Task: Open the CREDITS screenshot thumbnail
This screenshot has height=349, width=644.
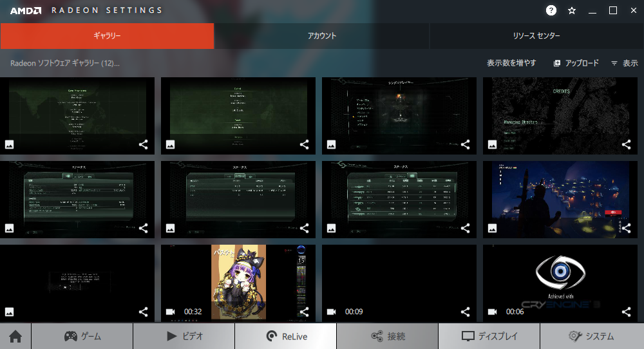Action: click(560, 116)
